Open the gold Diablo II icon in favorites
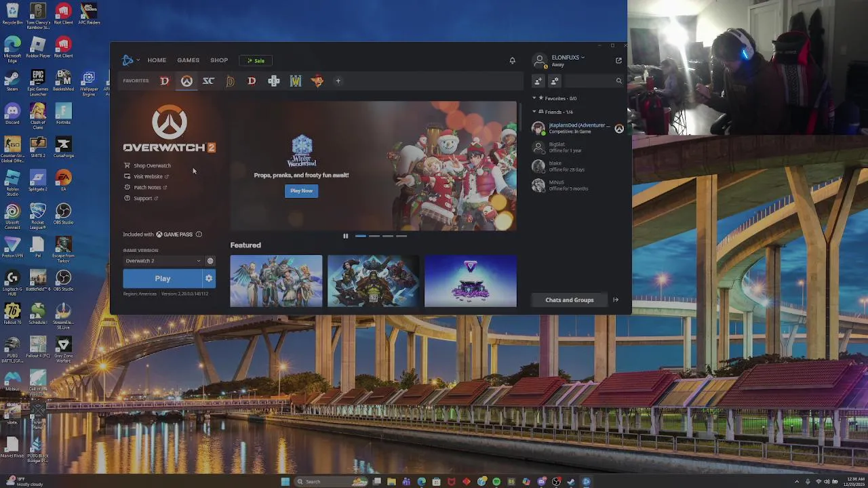868x488 pixels. pos(230,81)
